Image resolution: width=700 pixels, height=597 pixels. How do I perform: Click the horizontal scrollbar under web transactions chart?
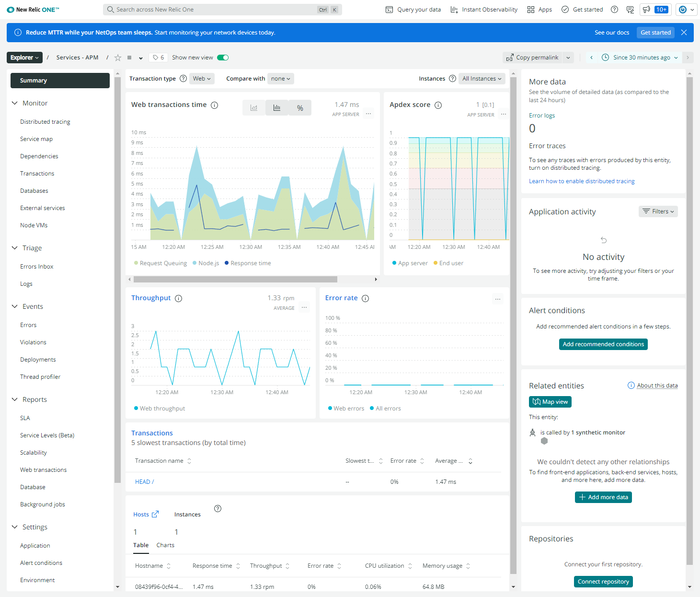click(x=235, y=279)
